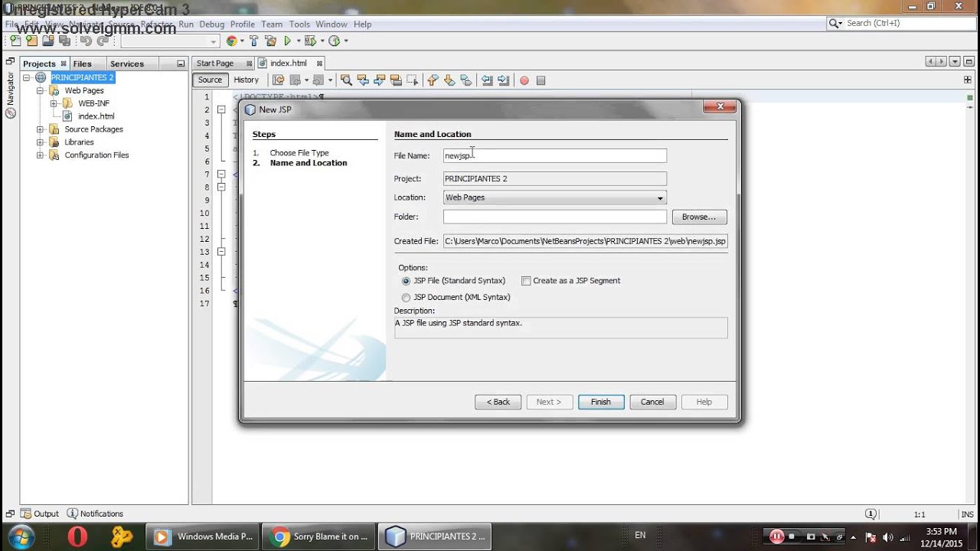Image resolution: width=980 pixels, height=551 pixels.
Task: Expand the Source Packages node
Action: click(x=40, y=129)
